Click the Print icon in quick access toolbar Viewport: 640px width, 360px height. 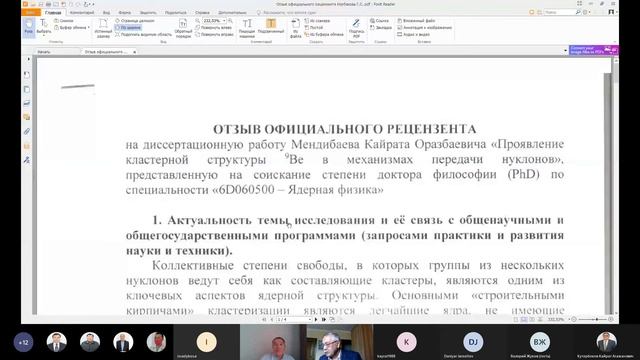(48, 4)
